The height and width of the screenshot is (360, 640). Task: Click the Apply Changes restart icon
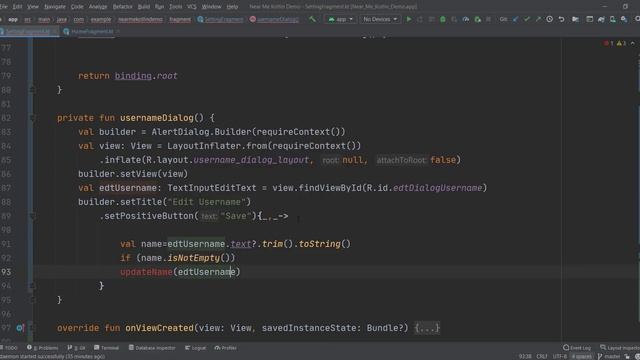click(x=420, y=19)
